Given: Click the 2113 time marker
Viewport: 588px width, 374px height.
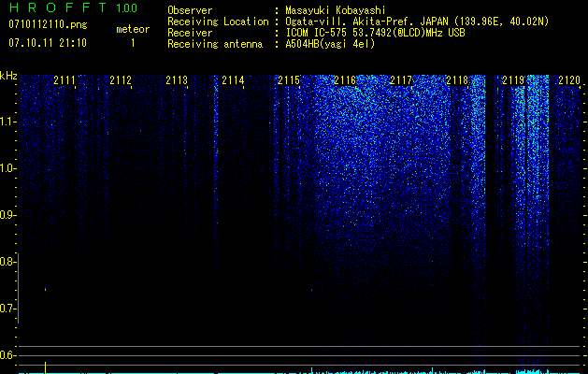Looking at the screenshot, I should [177, 79].
